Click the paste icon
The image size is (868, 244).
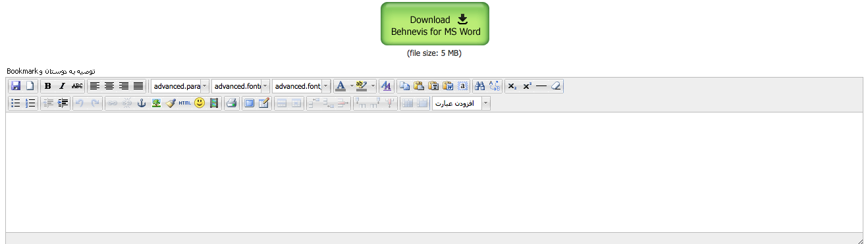[419, 86]
